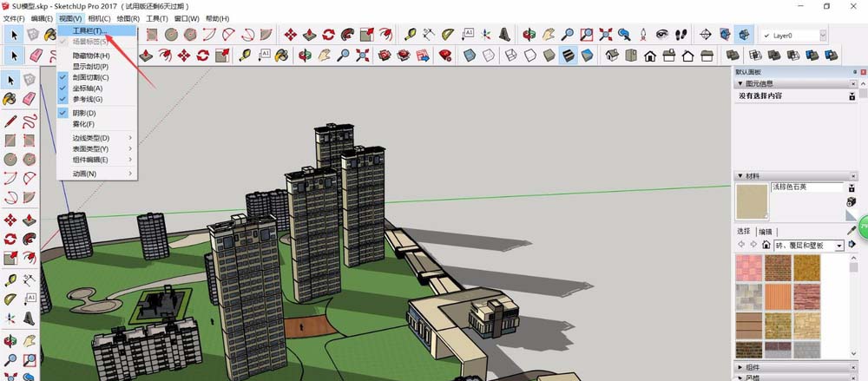868x381 pixels.
Task: Pick the pink tile material thumbnail
Action: [x=748, y=268]
